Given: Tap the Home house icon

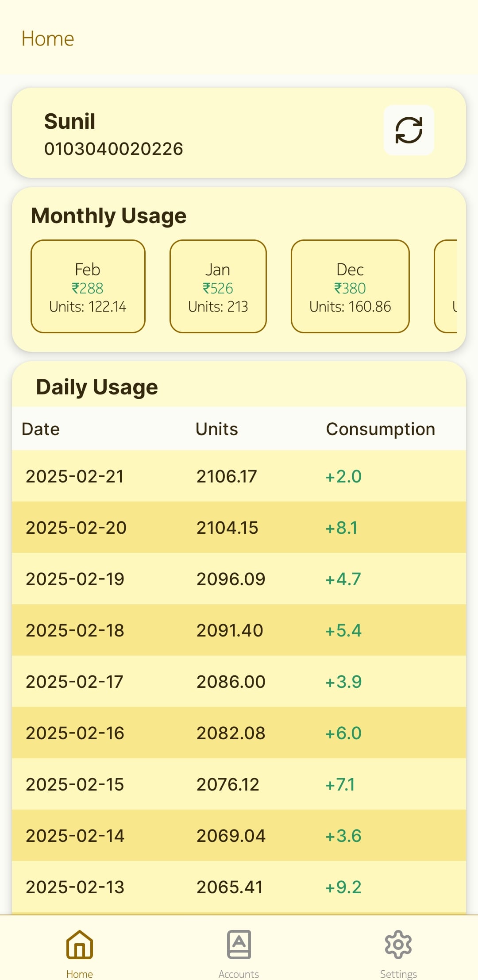Looking at the screenshot, I should 80,945.
